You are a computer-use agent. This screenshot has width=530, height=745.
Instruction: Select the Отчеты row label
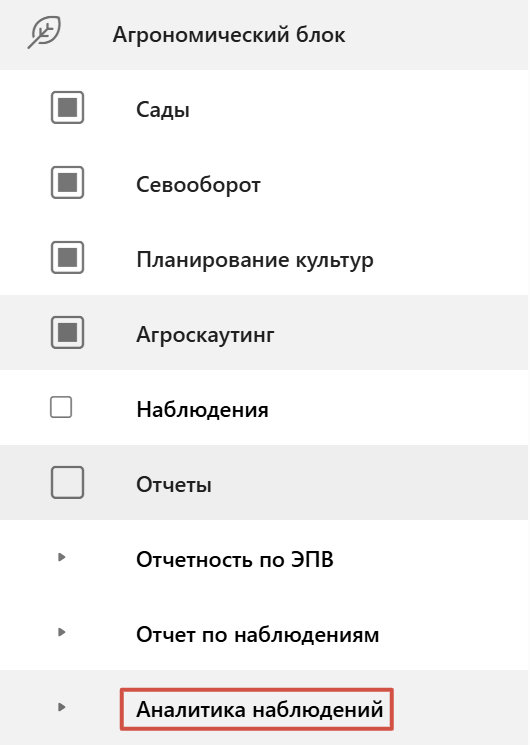(174, 485)
